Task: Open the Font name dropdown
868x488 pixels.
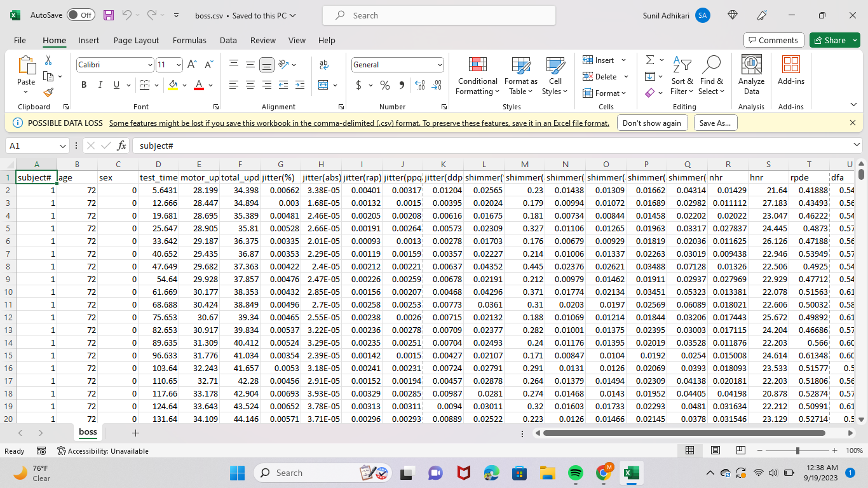Action: [149, 64]
